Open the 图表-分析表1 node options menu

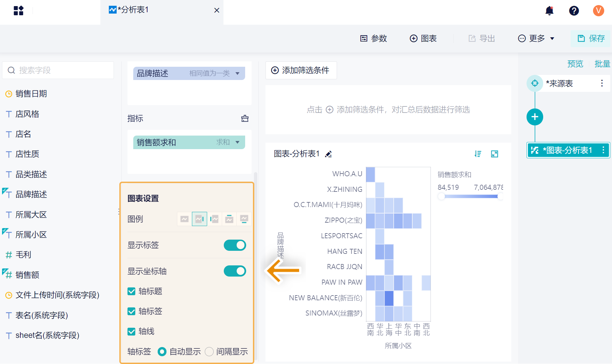tap(603, 150)
